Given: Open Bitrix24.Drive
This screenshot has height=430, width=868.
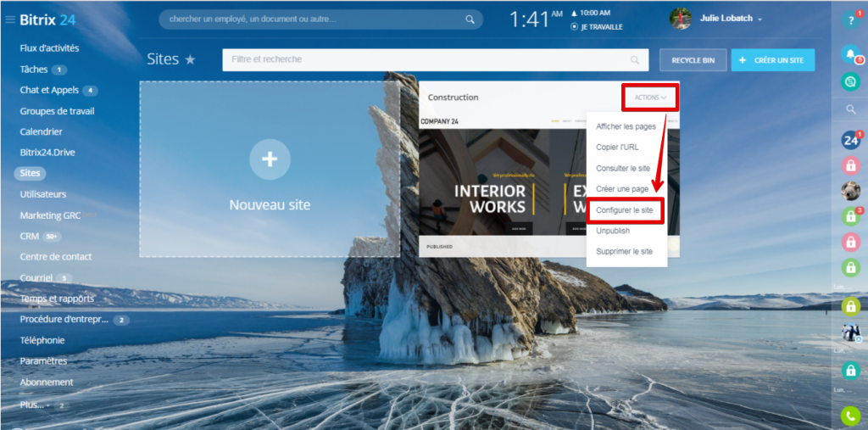Looking at the screenshot, I should 47,153.
